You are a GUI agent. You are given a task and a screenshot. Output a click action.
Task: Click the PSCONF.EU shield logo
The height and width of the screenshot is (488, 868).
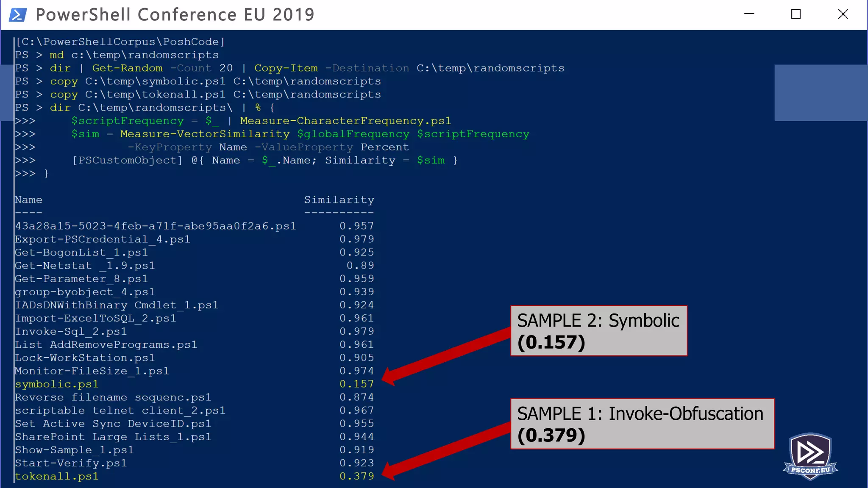(x=810, y=456)
